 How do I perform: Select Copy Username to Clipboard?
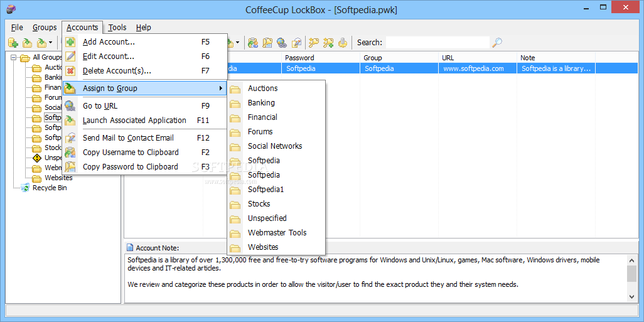tap(144, 153)
